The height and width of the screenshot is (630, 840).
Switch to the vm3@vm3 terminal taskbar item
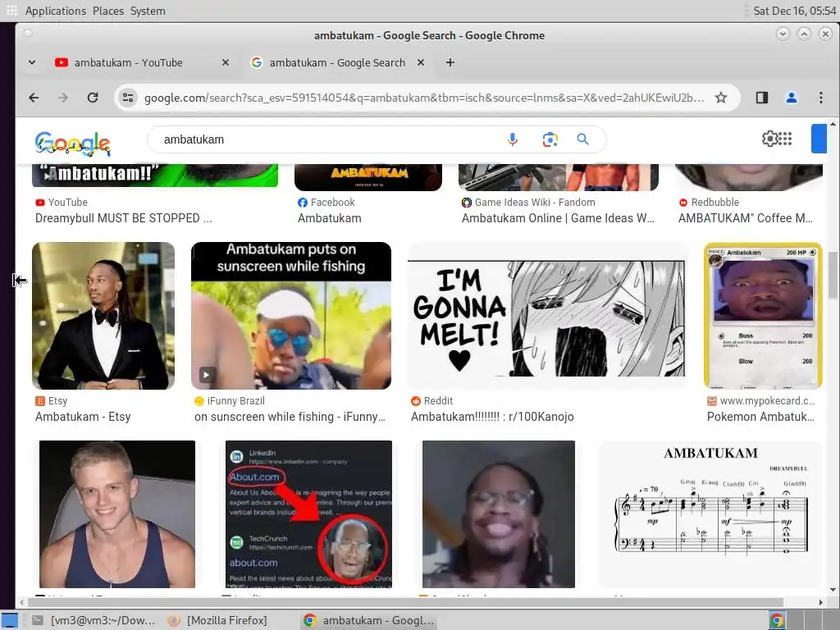tap(94, 620)
